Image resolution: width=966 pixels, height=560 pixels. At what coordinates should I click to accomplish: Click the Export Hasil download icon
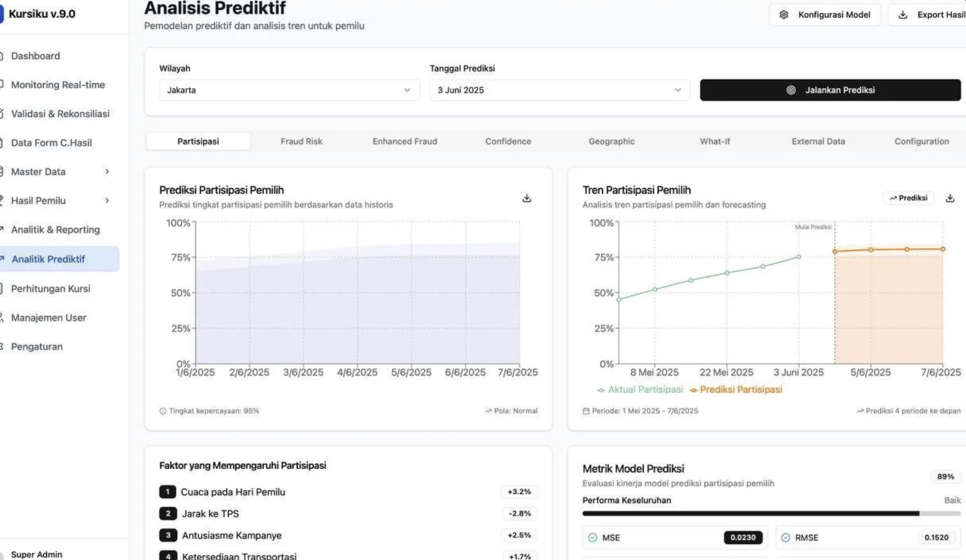click(x=903, y=15)
